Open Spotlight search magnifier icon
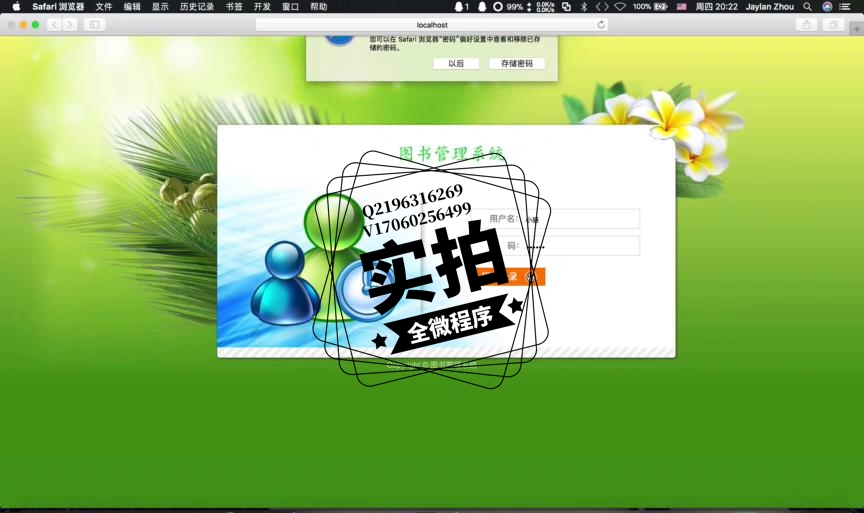864x513 pixels. [807, 7]
